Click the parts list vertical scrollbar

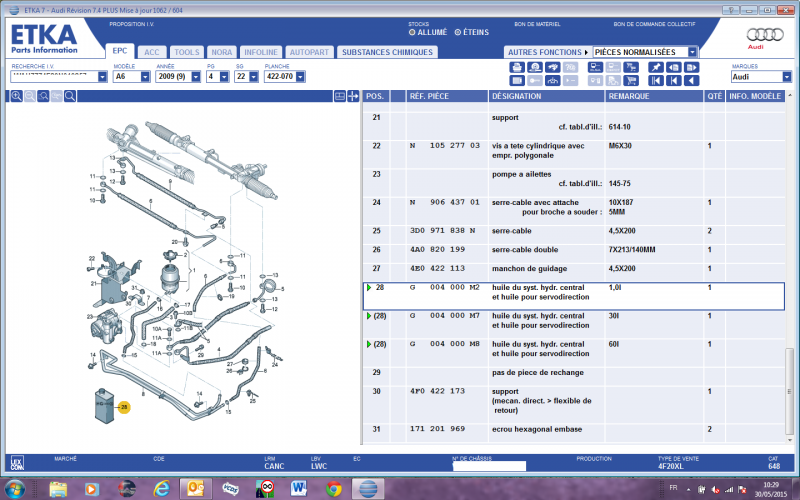click(793, 300)
